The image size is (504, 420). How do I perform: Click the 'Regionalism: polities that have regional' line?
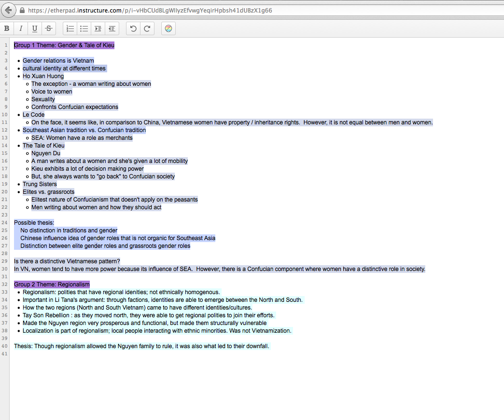[121, 292]
